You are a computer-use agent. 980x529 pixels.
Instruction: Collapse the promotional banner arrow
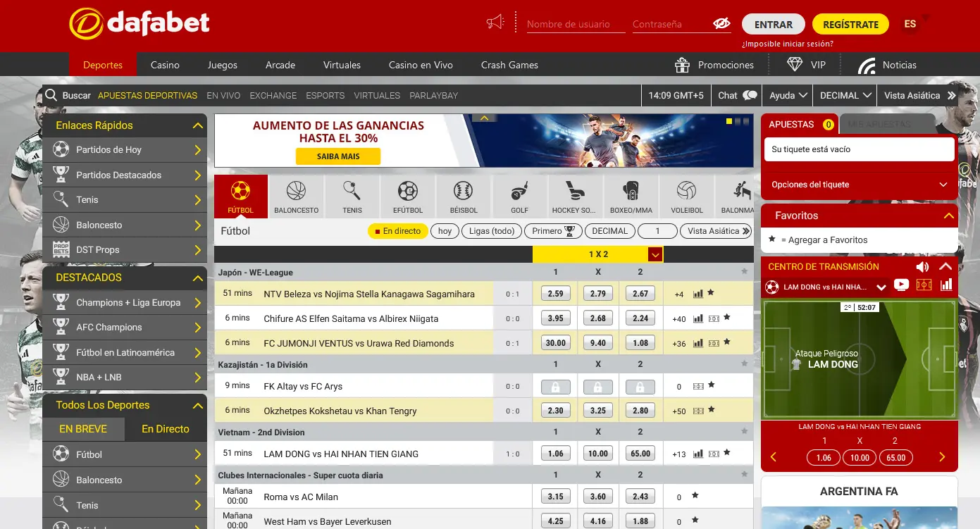point(484,118)
